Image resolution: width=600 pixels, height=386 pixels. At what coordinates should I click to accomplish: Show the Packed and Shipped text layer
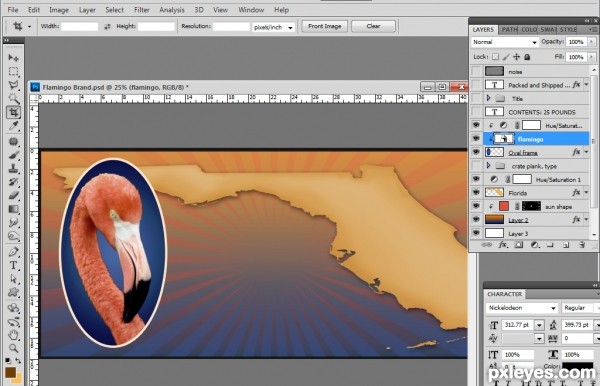click(x=476, y=85)
